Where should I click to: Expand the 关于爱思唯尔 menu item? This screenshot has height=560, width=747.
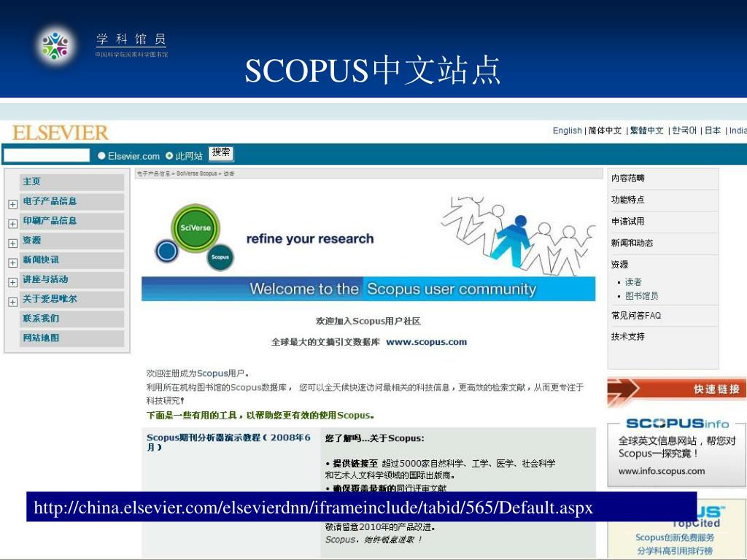click(x=13, y=302)
